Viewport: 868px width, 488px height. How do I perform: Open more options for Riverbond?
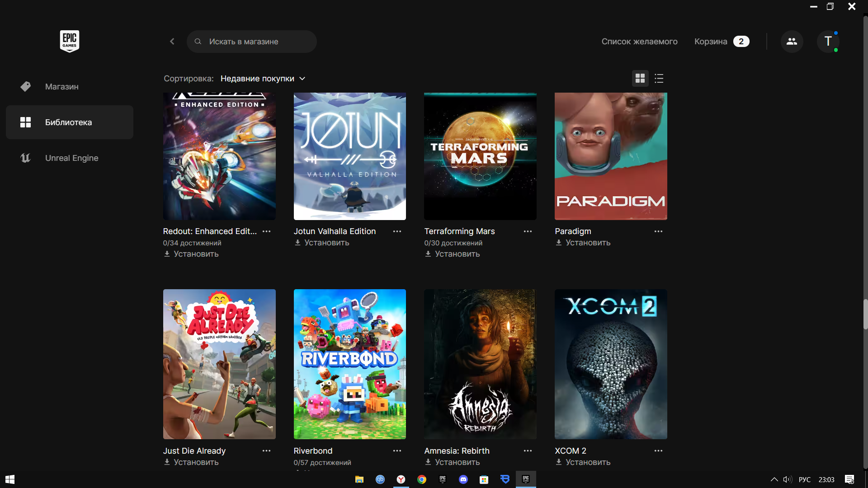pos(397,451)
